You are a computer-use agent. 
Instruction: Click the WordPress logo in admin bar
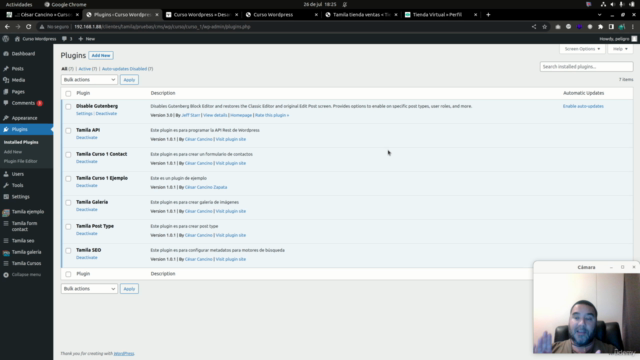pos(6,39)
